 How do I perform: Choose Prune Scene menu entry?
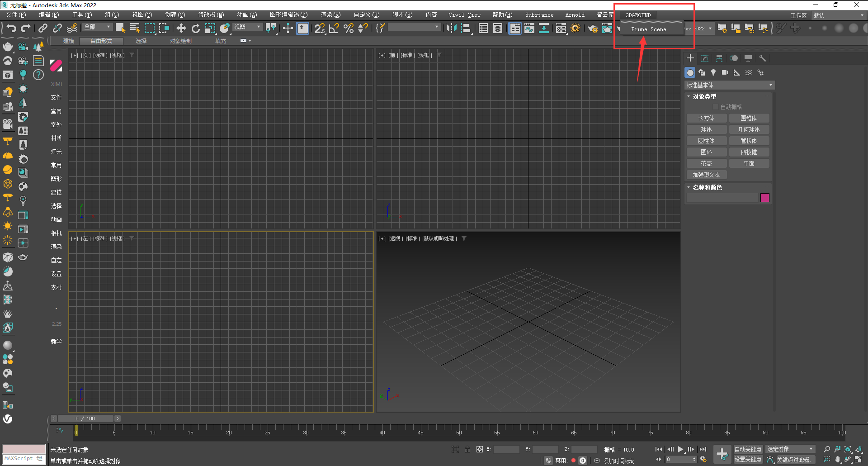click(x=648, y=29)
